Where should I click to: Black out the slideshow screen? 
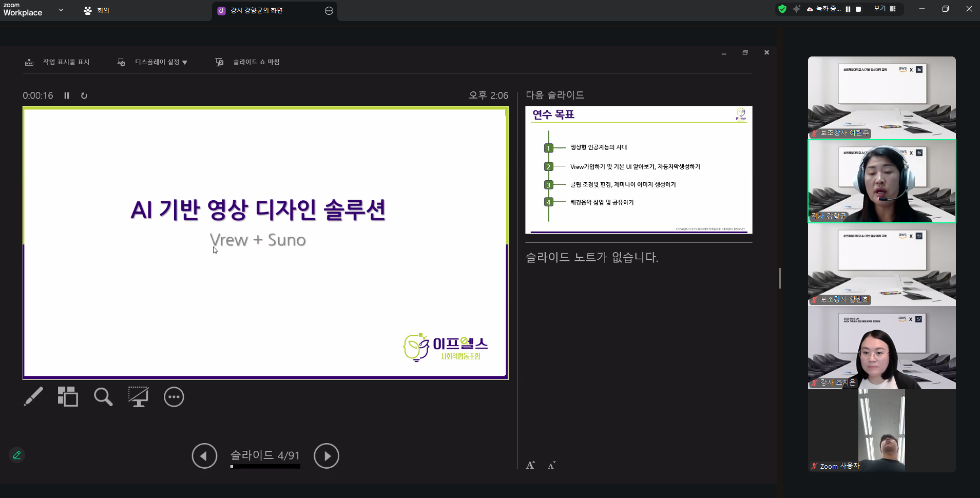[138, 396]
